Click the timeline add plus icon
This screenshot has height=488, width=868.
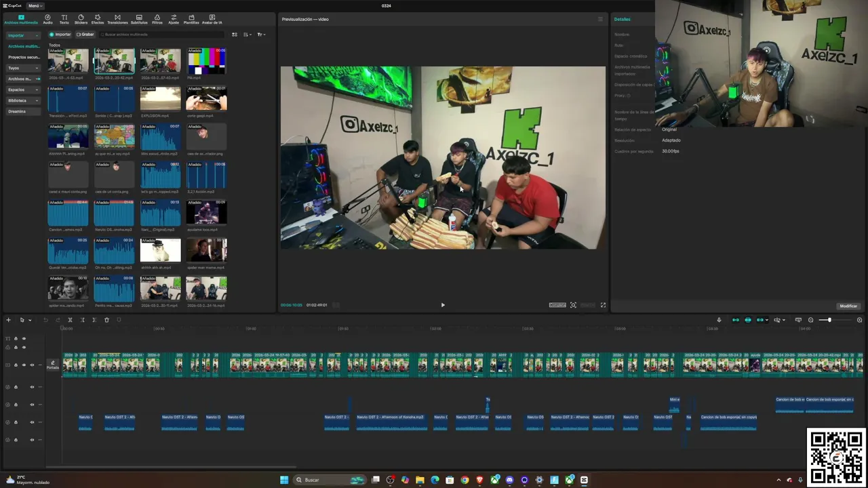(x=8, y=320)
